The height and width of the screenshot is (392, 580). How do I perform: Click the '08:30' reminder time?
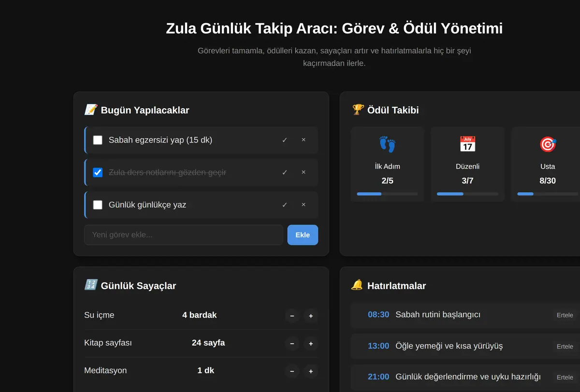pyautogui.click(x=378, y=315)
